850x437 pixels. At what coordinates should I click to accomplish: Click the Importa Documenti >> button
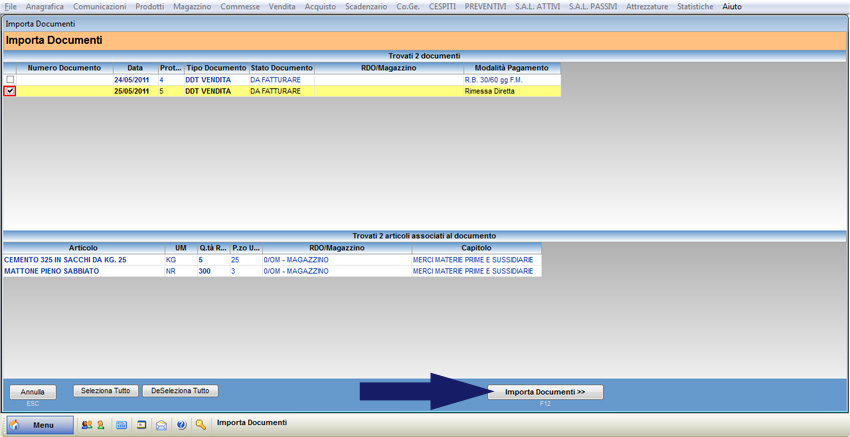tap(545, 392)
